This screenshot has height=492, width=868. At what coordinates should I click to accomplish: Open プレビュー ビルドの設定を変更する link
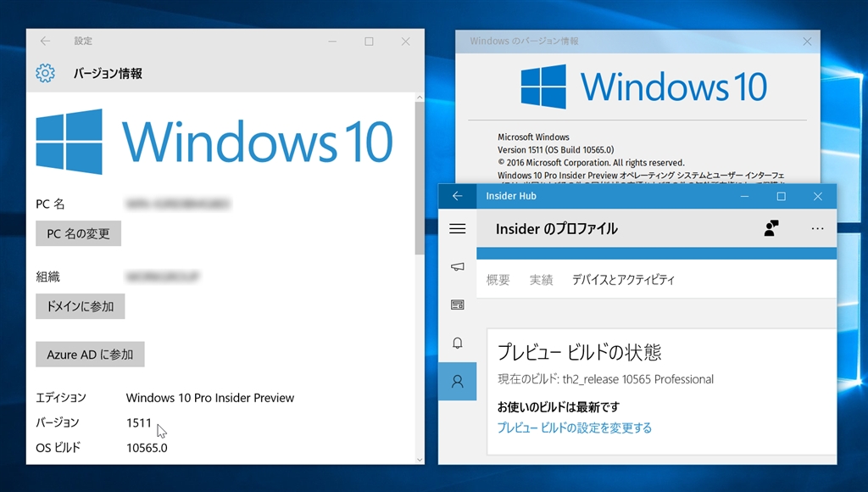point(575,428)
